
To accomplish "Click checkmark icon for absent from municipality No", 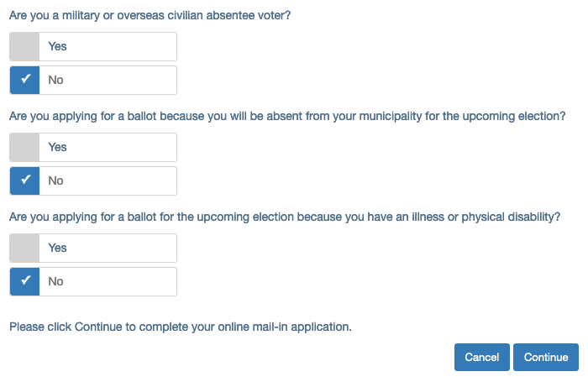I will coord(25,180).
